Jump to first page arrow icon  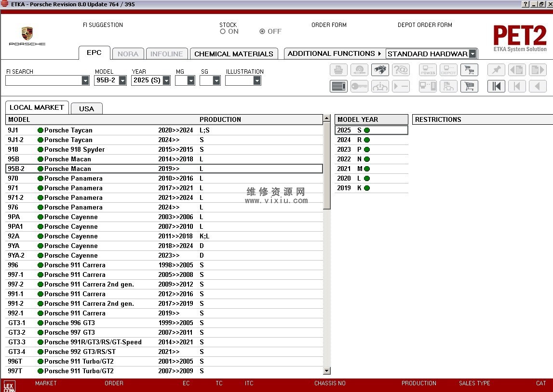(x=496, y=86)
